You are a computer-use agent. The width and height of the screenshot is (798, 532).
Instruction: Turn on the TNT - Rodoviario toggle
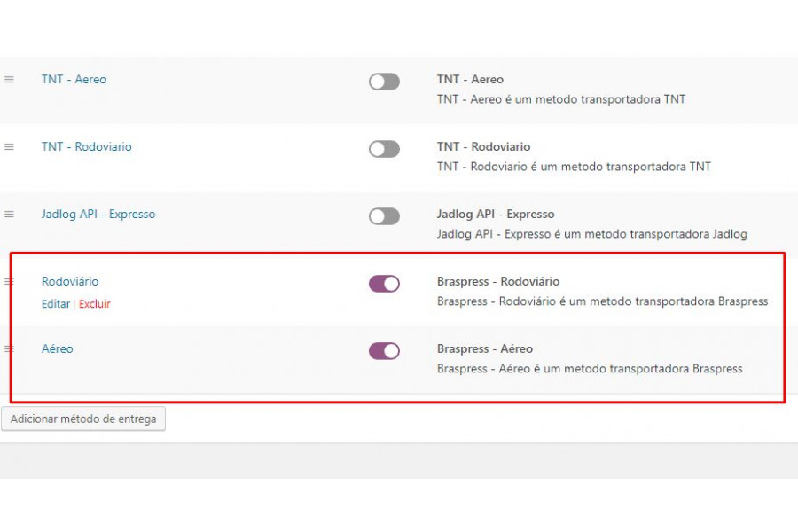tap(384, 149)
